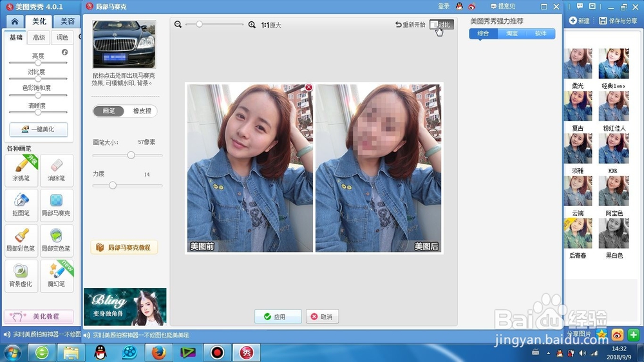Click the Weibo share icon at bottom right

point(618,335)
